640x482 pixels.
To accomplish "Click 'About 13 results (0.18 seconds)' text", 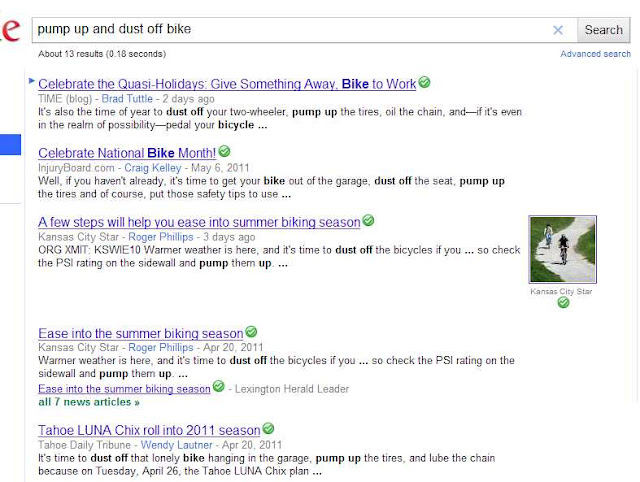I will coord(102,54).
